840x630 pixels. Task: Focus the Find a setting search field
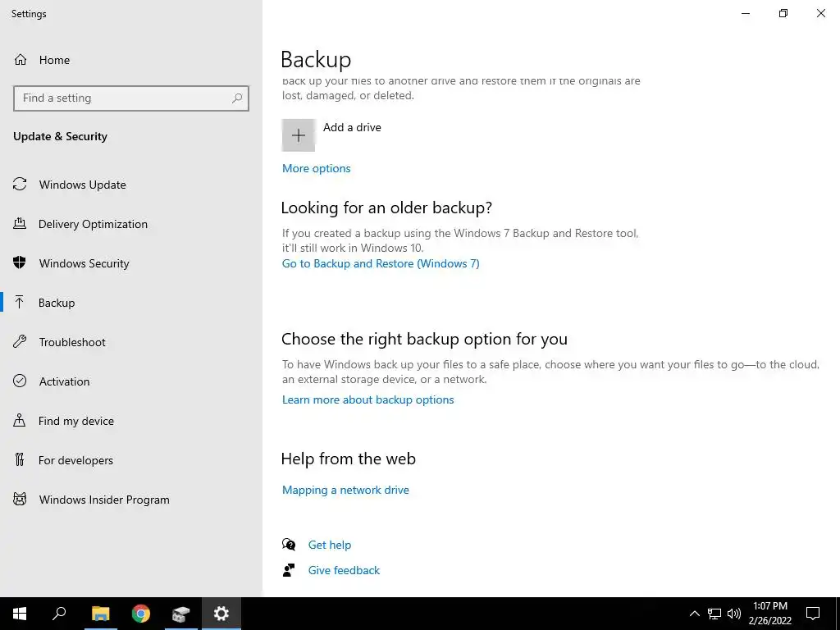pos(131,98)
